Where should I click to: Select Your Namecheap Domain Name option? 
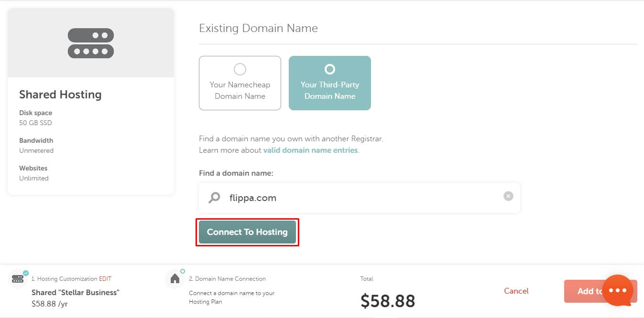pyautogui.click(x=240, y=83)
